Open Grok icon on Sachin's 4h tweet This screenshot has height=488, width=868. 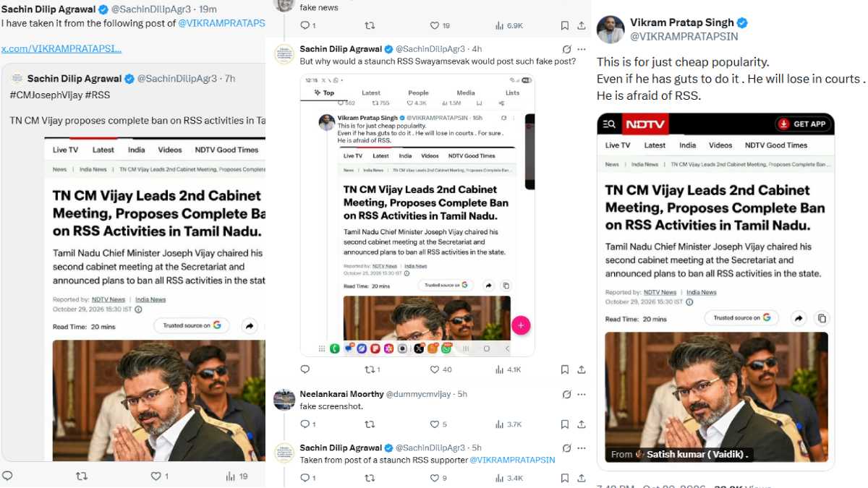tap(568, 49)
